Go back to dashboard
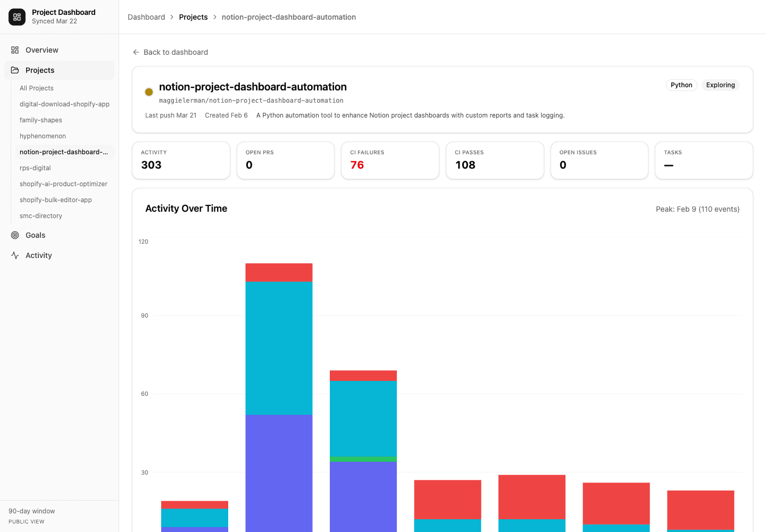Image resolution: width=766 pixels, height=532 pixels. [x=170, y=52]
